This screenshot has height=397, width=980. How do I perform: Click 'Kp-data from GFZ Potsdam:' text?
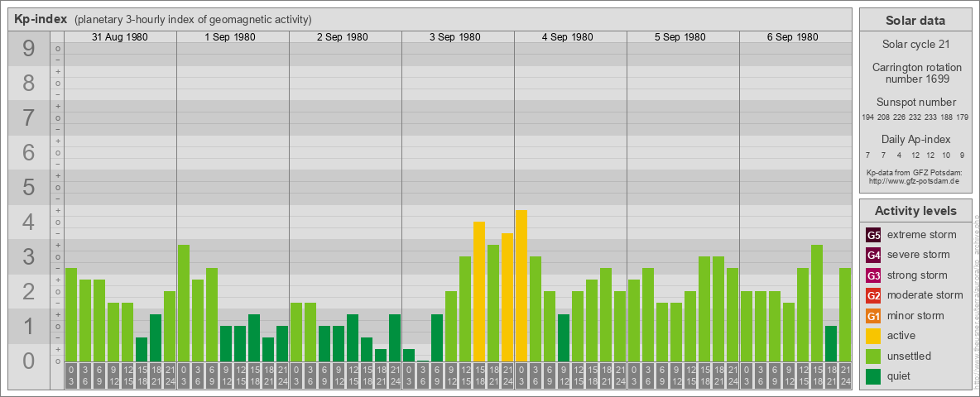pyautogui.click(x=914, y=172)
